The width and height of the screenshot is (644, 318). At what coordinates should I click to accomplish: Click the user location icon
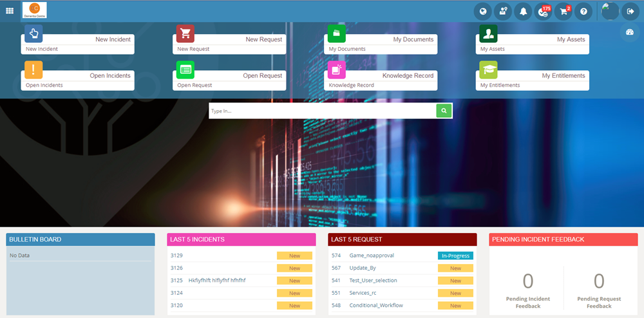pyautogui.click(x=502, y=12)
